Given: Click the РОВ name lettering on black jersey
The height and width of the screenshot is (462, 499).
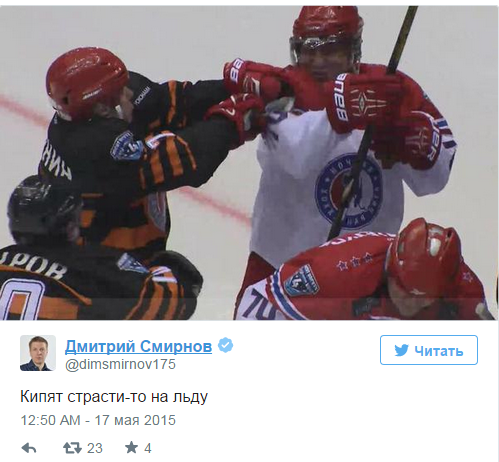Looking at the screenshot, I should 33,267.
